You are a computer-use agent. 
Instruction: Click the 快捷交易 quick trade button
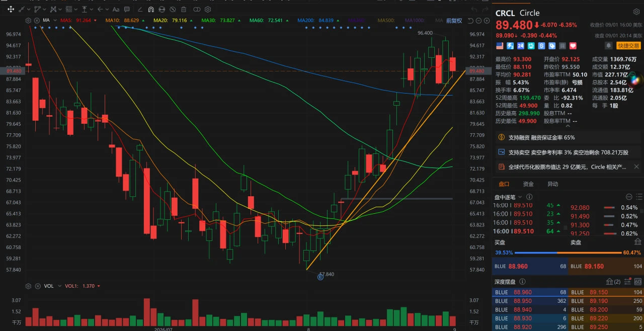coord(629,46)
